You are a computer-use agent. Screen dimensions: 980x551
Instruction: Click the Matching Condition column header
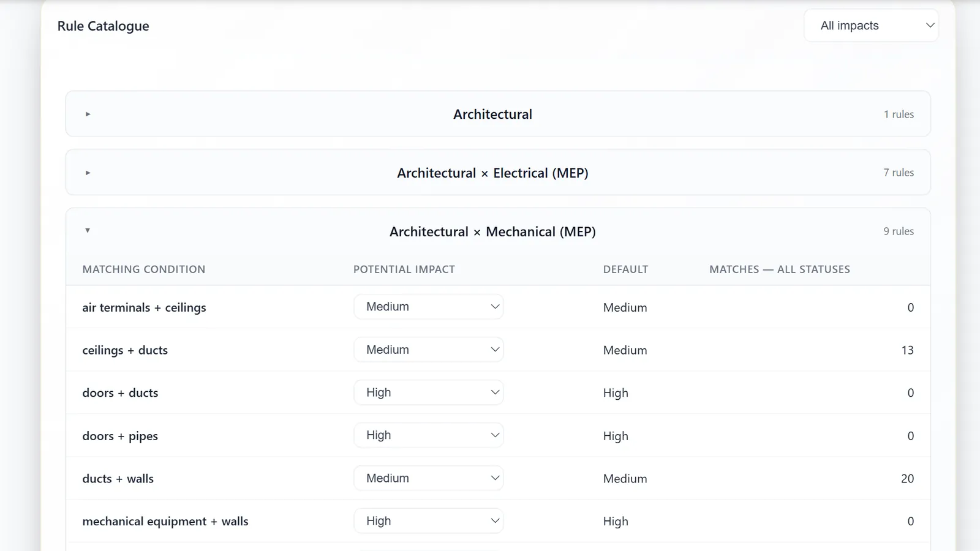(x=144, y=269)
